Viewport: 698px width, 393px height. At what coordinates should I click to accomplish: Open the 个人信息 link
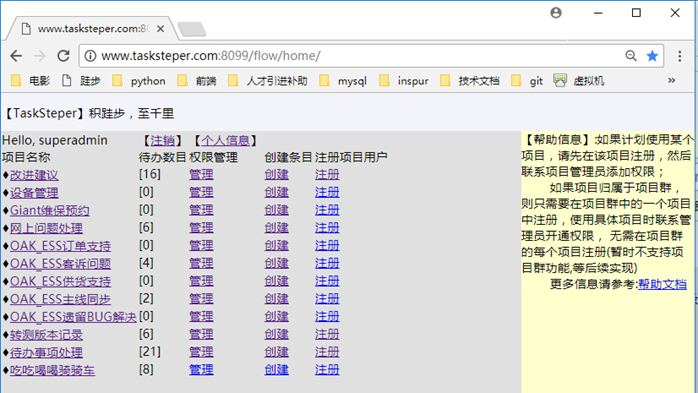[226, 141]
